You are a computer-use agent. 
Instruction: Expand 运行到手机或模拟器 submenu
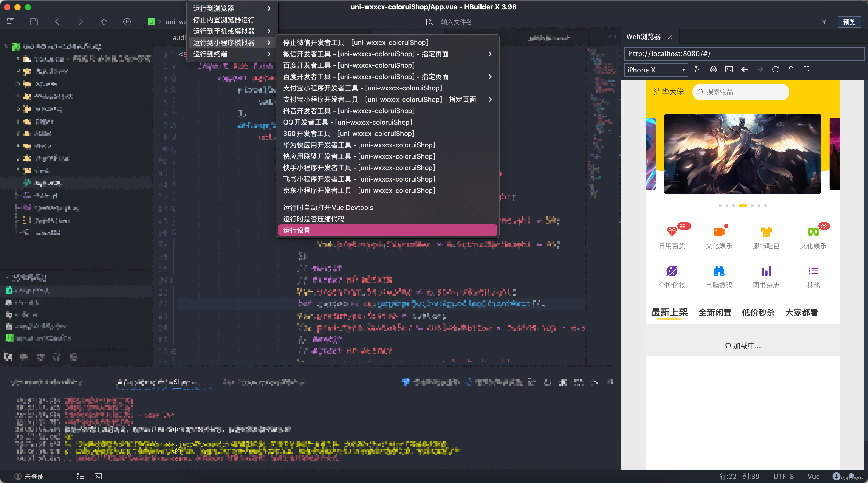coord(232,31)
